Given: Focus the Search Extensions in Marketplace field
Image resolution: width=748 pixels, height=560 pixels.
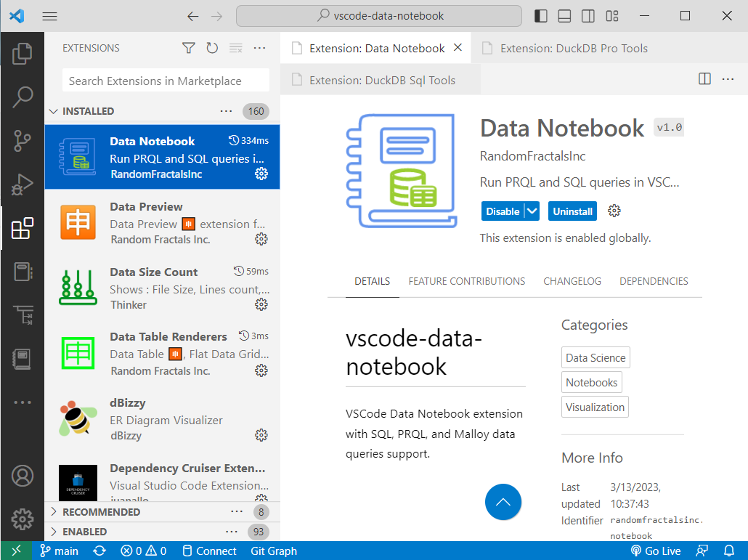Looking at the screenshot, I should [x=166, y=81].
